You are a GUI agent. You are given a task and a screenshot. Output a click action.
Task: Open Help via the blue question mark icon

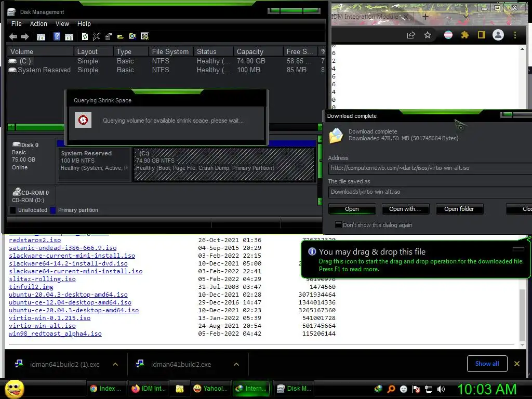tap(57, 36)
